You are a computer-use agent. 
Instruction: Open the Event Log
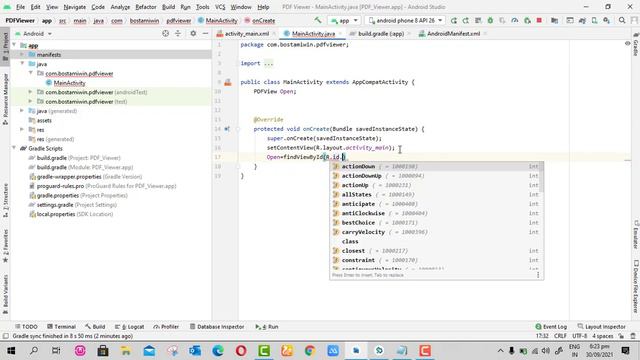551,327
